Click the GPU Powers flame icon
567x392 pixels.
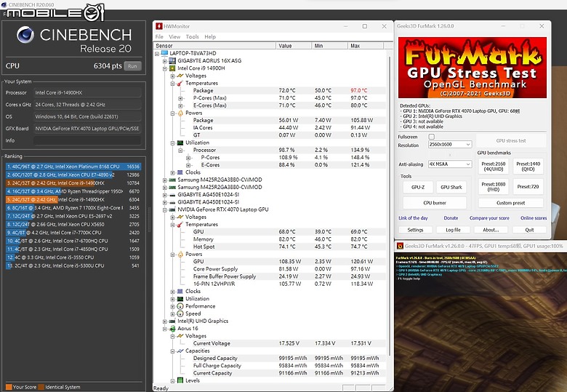[x=180, y=255]
